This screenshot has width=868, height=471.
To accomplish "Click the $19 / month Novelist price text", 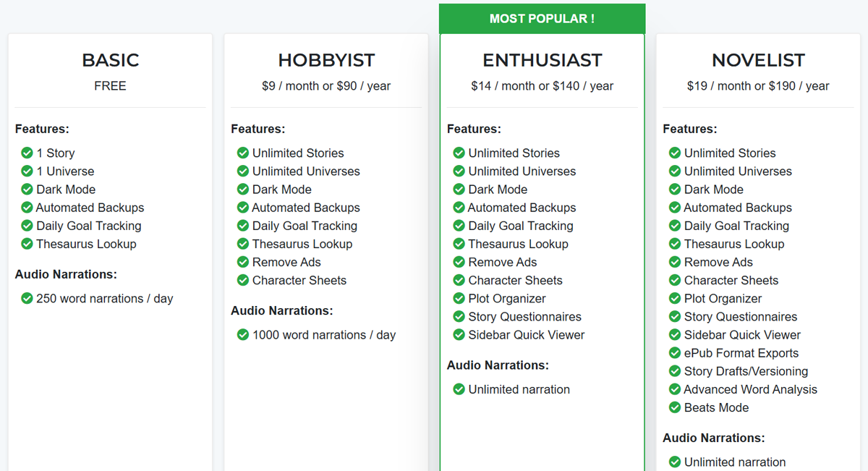I will coord(758,86).
